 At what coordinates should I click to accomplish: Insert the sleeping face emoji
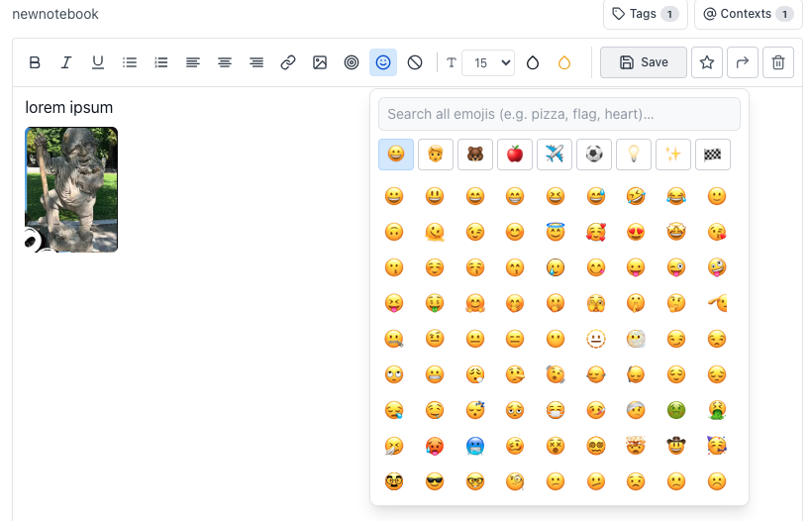tap(475, 411)
